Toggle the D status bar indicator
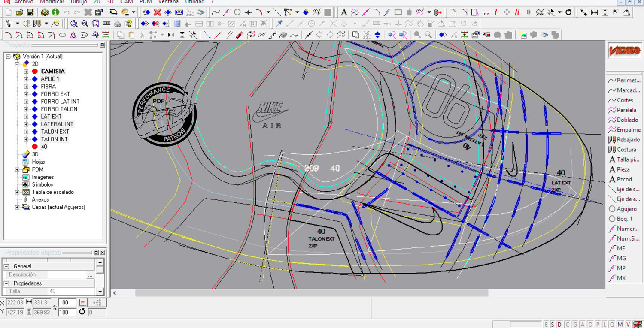The image size is (644, 328). [560, 324]
